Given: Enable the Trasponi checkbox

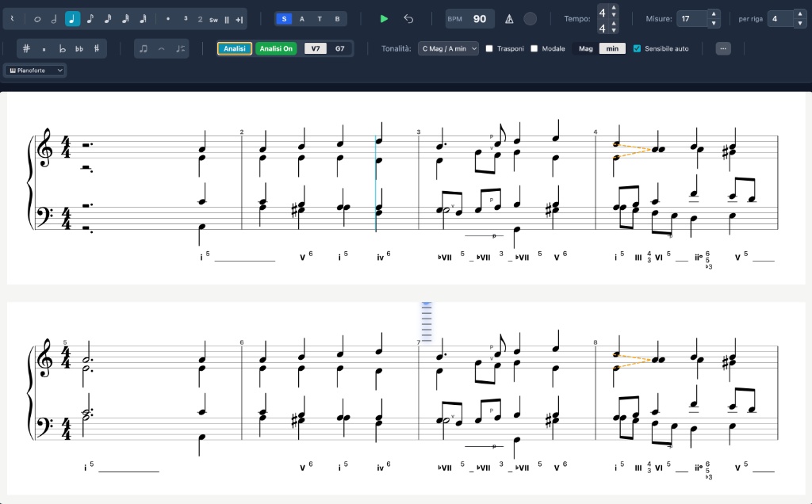Looking at the screenshot, I should point(488,48).
